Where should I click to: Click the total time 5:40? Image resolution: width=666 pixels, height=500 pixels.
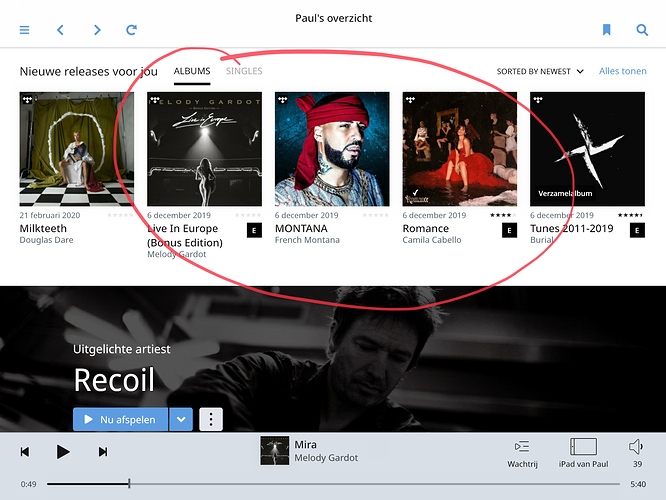pyautogui.click(x=638, y=484)
